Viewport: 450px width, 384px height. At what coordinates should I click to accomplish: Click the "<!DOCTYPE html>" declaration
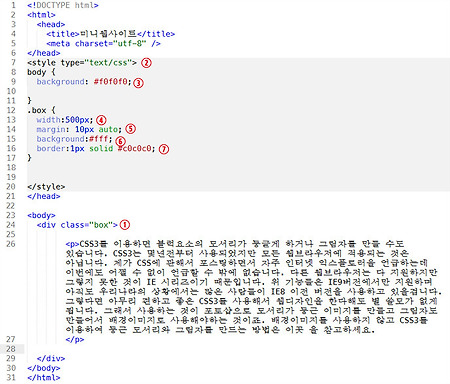63,5
